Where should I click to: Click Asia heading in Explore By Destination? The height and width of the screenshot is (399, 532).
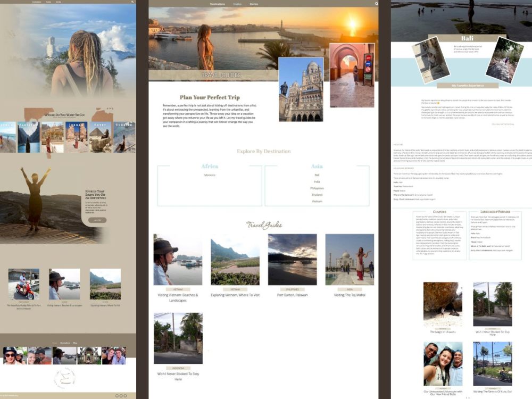pos(317,166)
